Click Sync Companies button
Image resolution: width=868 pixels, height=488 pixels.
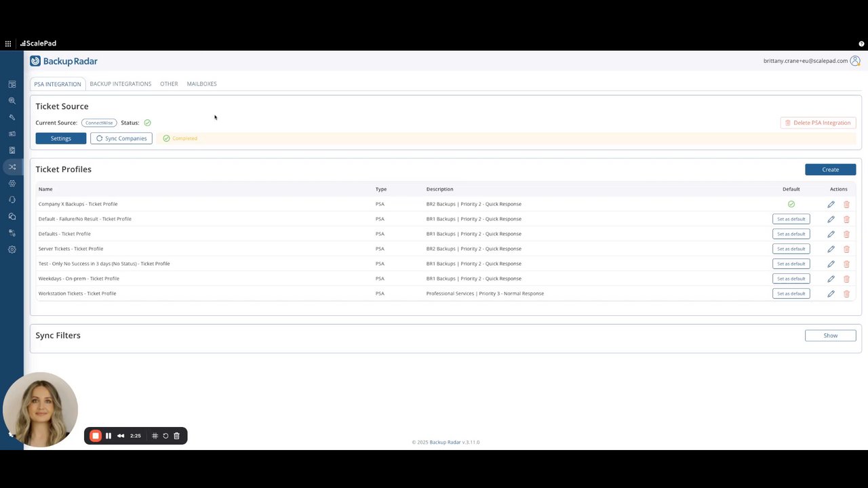click(x=121, y=138)
